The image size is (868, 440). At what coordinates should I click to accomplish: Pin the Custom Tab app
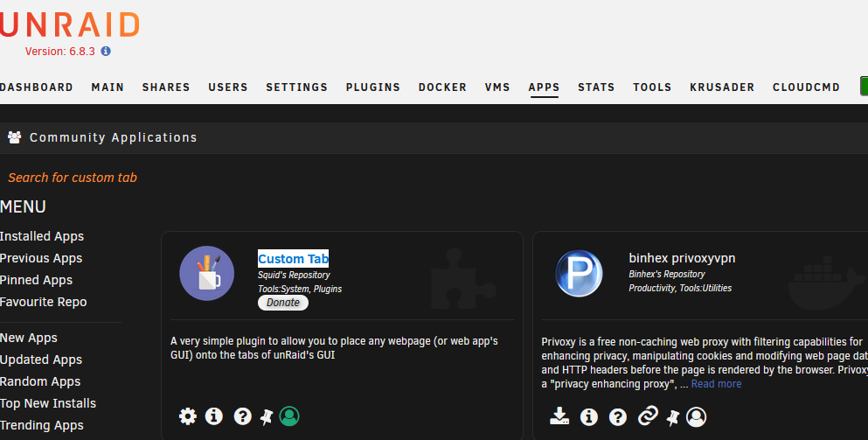tap(267, 416)
